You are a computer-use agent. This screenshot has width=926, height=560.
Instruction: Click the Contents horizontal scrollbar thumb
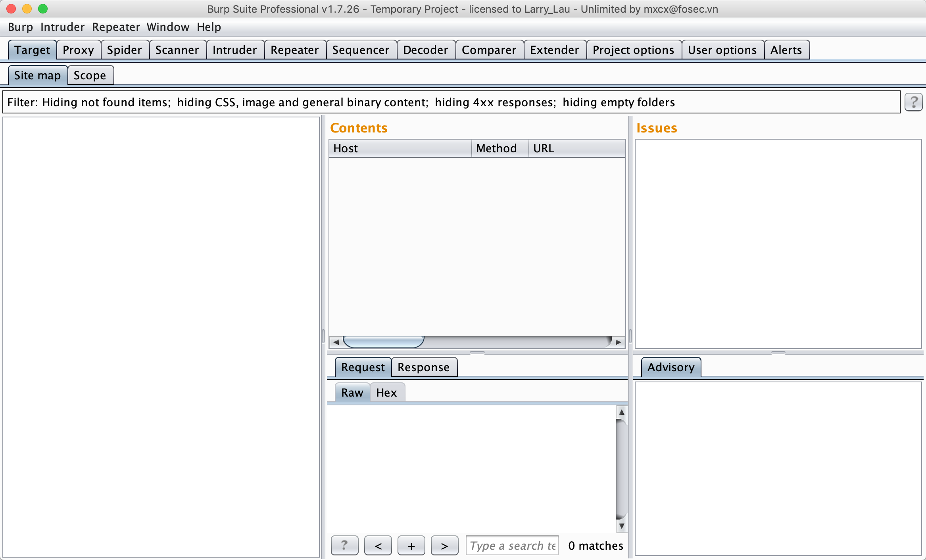pos(383,342)
